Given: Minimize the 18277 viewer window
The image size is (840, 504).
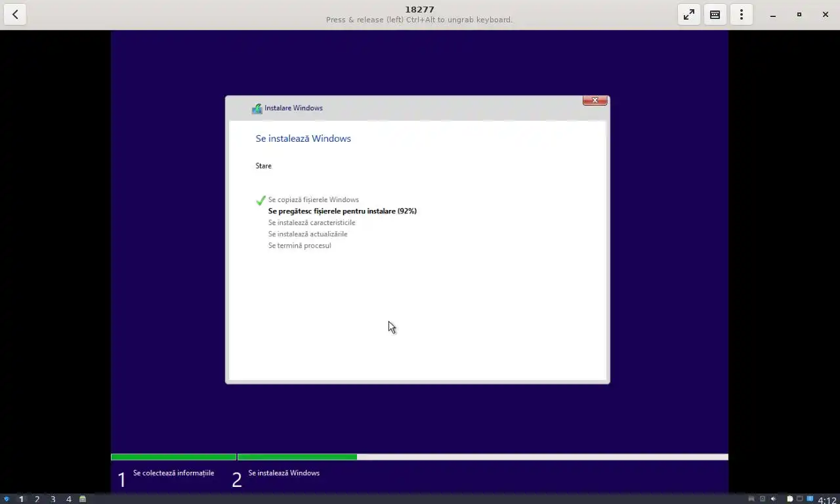Looking at the screenshot, I should tap(773, 14).
